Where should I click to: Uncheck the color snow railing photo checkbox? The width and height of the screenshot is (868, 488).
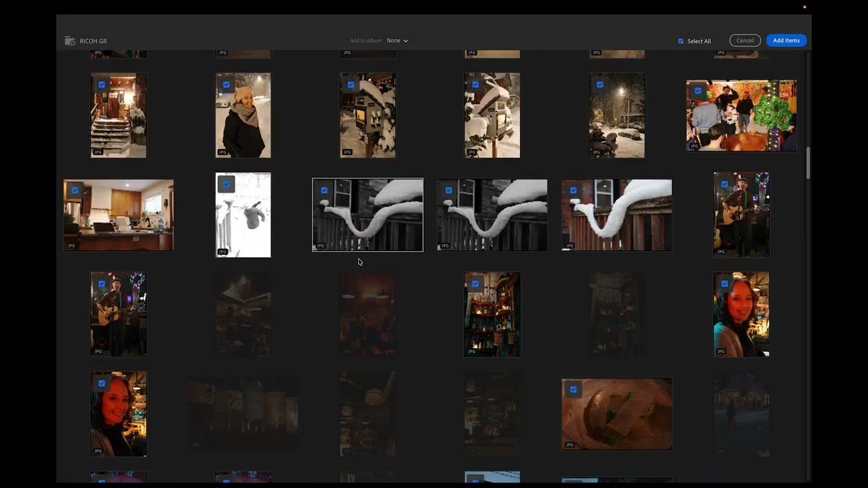(x=573, y=190)
